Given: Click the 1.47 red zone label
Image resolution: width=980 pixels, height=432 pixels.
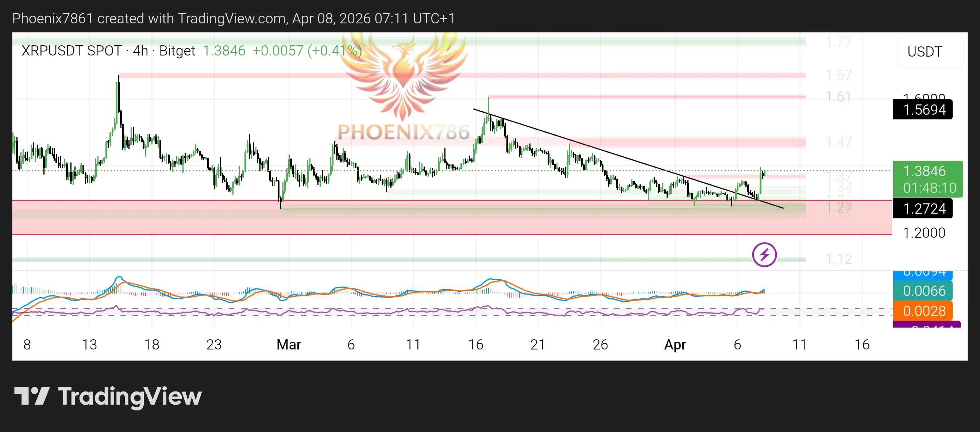Looking at the screenshot, I should click(838, 142).
